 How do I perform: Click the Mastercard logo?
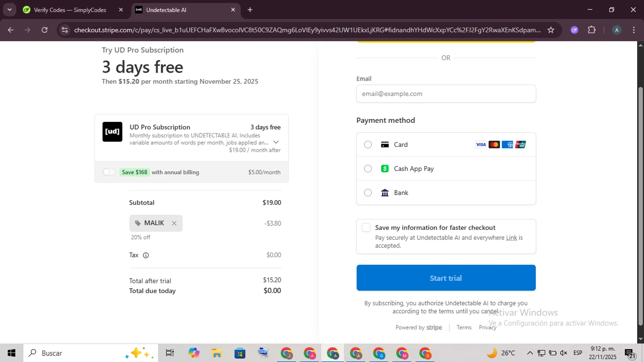(x=494, y=145)
